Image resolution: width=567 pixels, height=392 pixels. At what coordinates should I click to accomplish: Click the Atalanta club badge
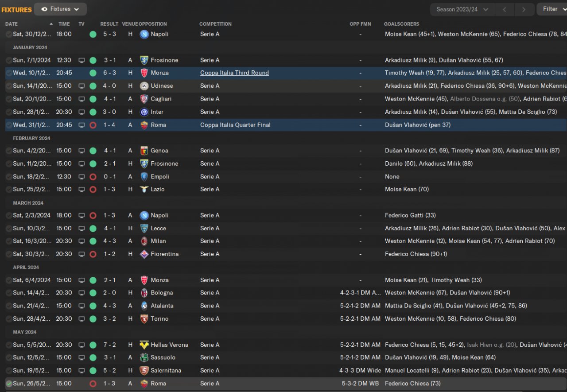[x=144, y=306]
